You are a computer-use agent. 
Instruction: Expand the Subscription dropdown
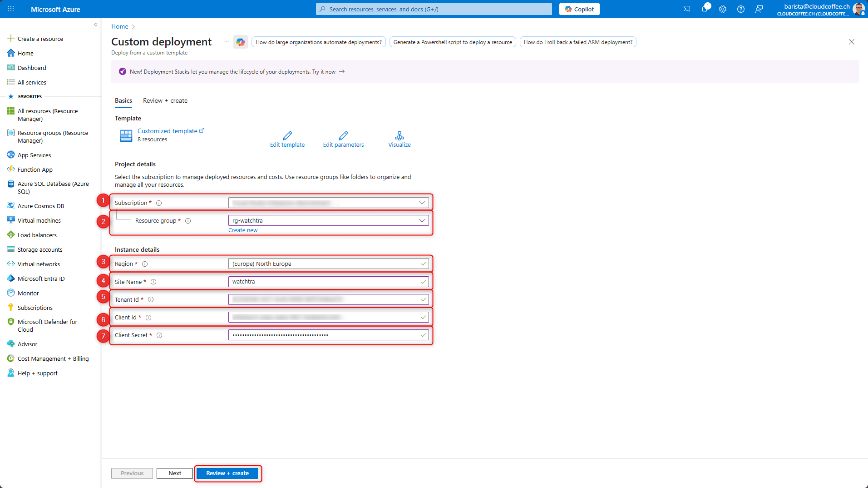422,203
